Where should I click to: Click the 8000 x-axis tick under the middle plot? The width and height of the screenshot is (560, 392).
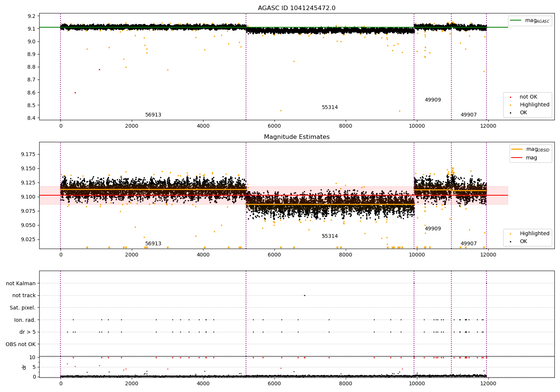(346, 255)
